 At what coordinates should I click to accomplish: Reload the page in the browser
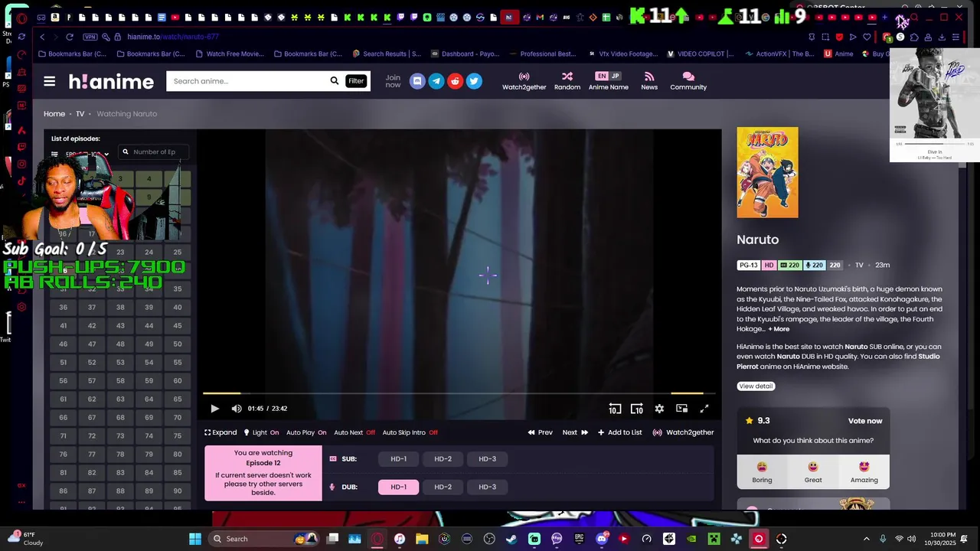tap(69, 37)
